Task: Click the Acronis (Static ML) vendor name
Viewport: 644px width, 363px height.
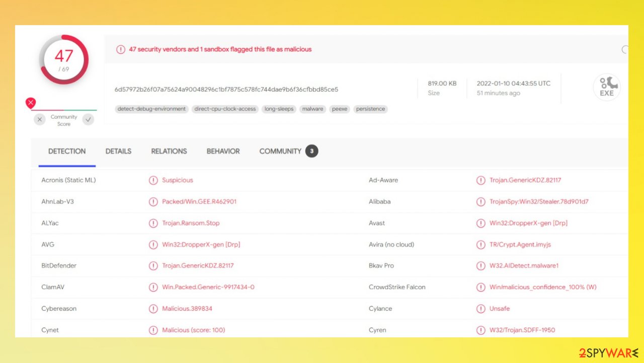Action: tap(68, 180)
